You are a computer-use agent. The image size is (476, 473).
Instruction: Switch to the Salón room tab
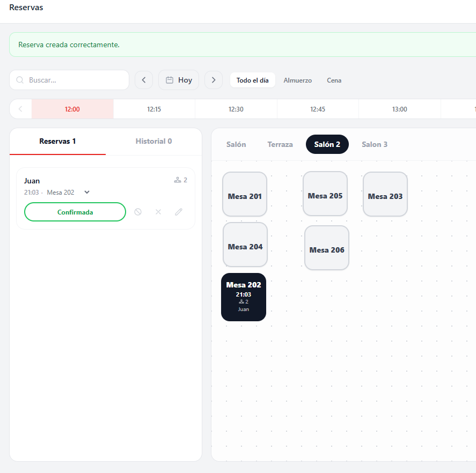coord(236,144)
